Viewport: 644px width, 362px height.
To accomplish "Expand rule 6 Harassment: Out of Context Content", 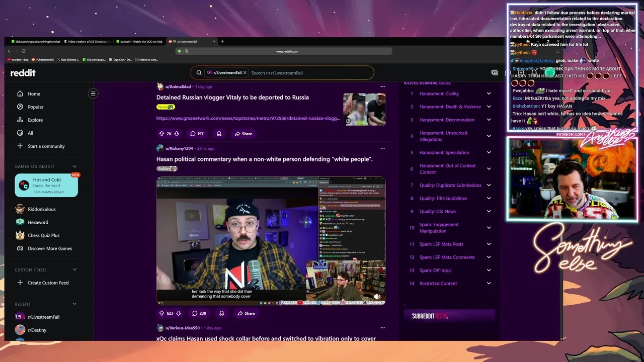I will 489,169.
